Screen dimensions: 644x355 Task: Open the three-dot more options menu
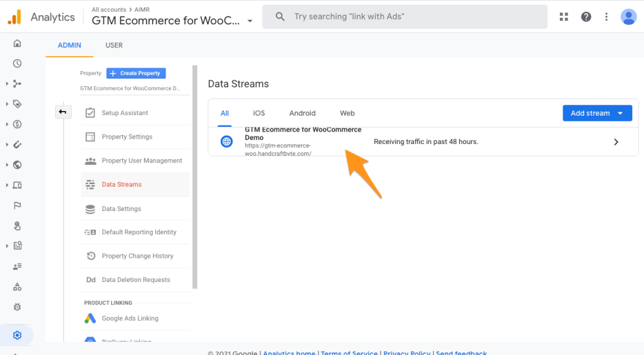[606, 17]
